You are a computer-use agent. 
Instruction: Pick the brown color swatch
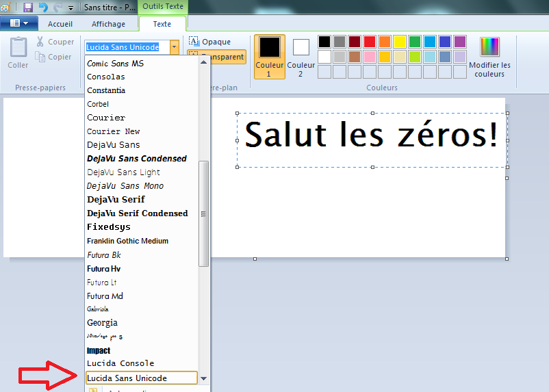click(355, 57)
